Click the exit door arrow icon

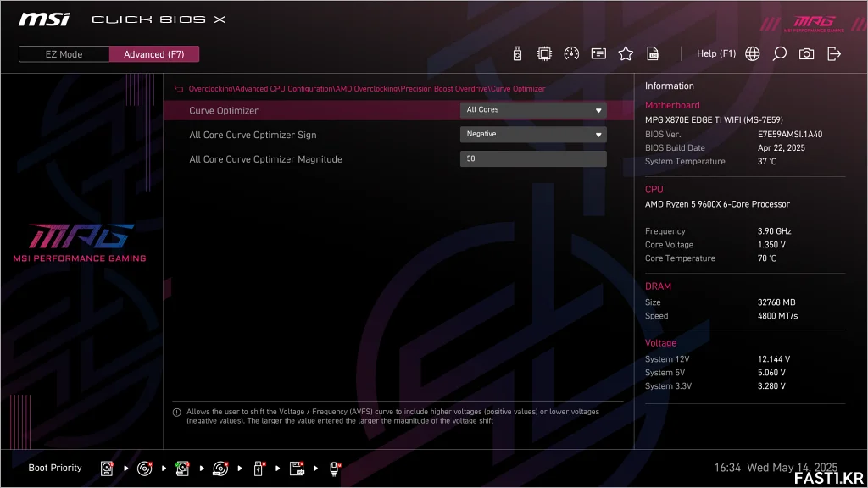pos(834,53)
